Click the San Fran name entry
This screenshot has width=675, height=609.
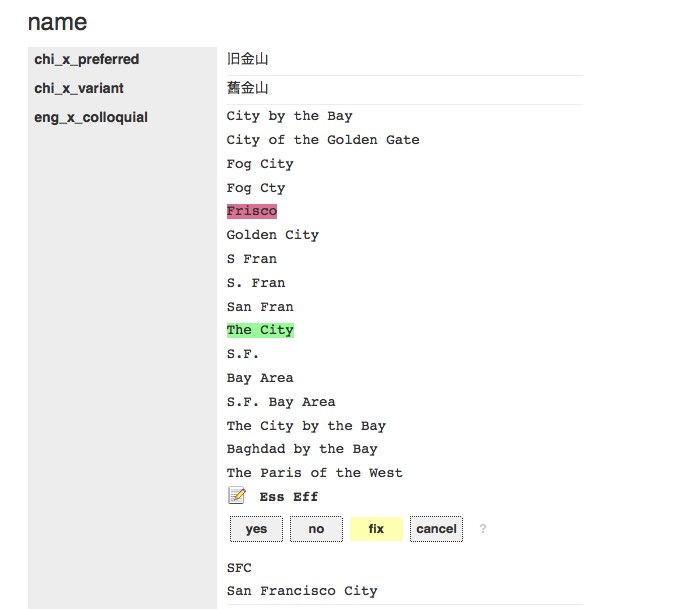click(x=260, y=307)
